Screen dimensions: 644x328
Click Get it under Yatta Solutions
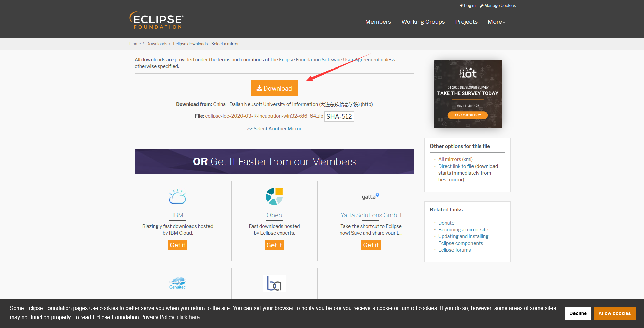371,245
